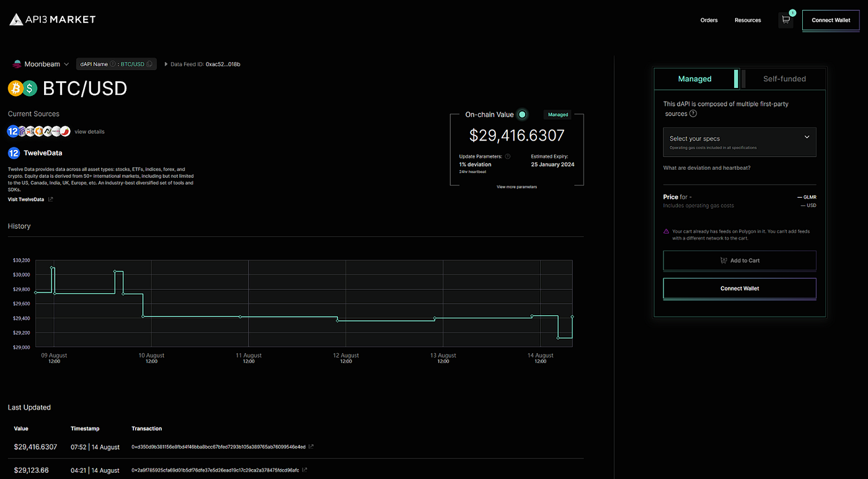Open the Select your specs dropdown
868x479 pixels.
pyautogui.click(x=740, y=142)
